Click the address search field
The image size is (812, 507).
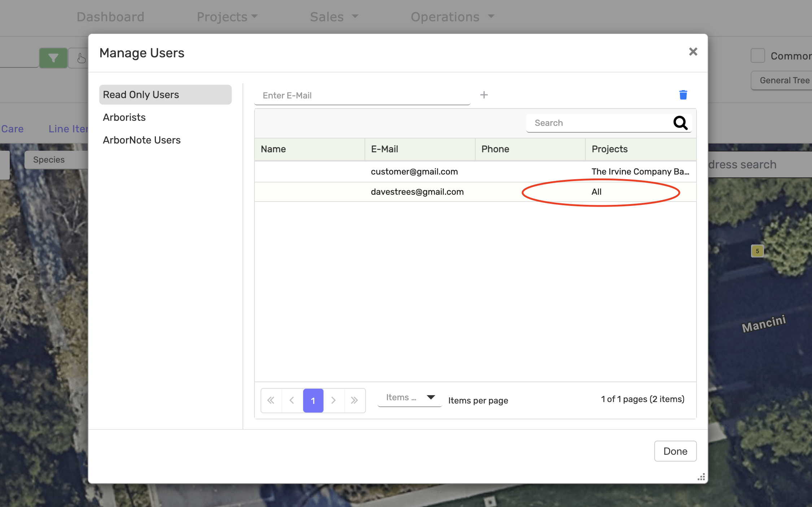coord(760,164)
